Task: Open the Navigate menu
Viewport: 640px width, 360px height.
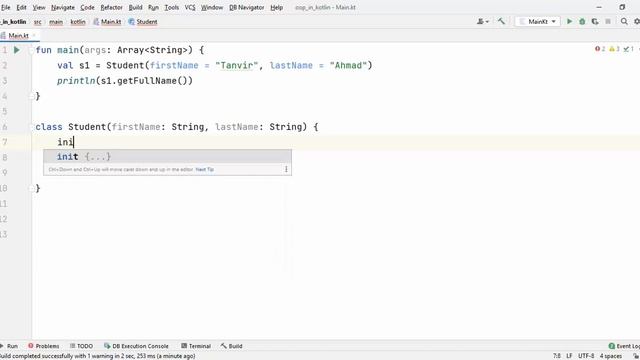Action: tap(62, 7)
